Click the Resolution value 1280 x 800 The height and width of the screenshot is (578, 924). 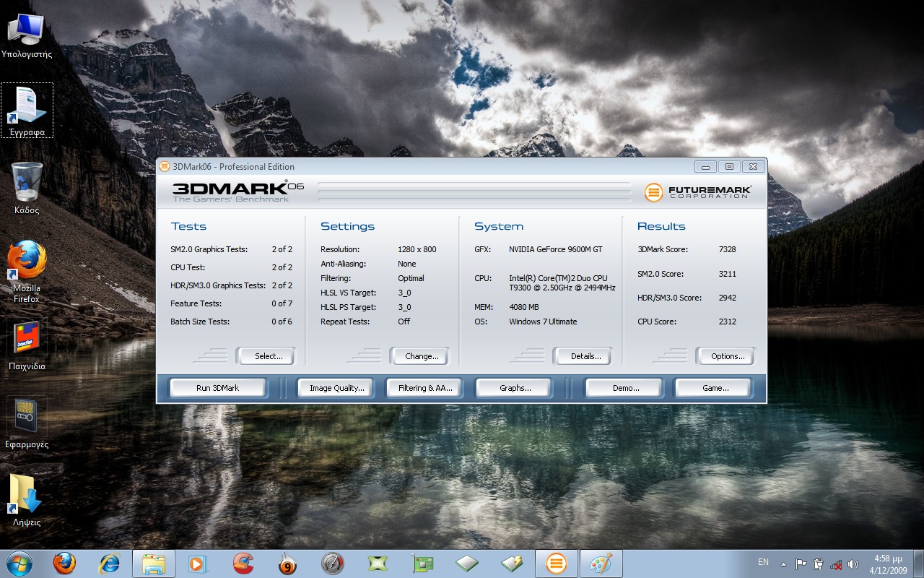(x=417, y=249)
